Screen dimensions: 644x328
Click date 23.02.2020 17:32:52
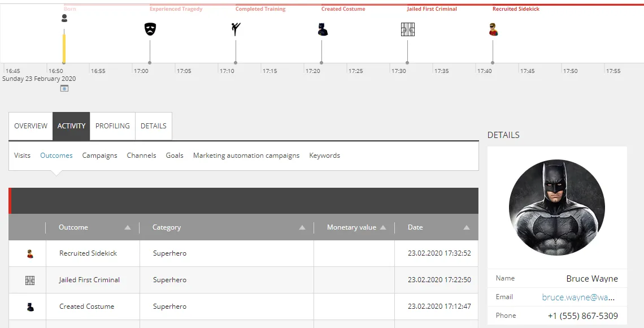(x=440, y=253)
